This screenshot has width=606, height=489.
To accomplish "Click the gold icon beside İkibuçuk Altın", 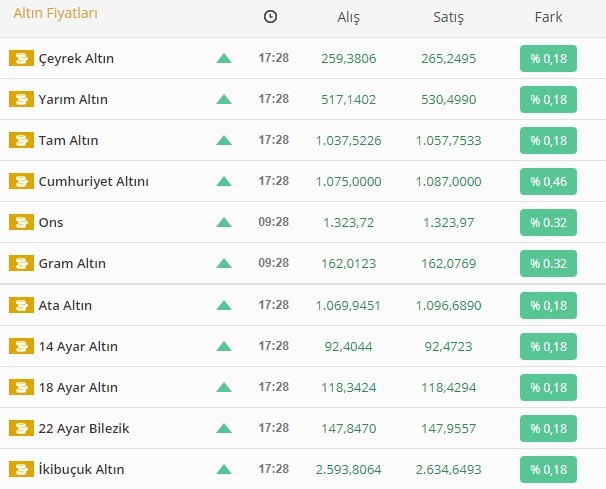I will coord(21,469).
